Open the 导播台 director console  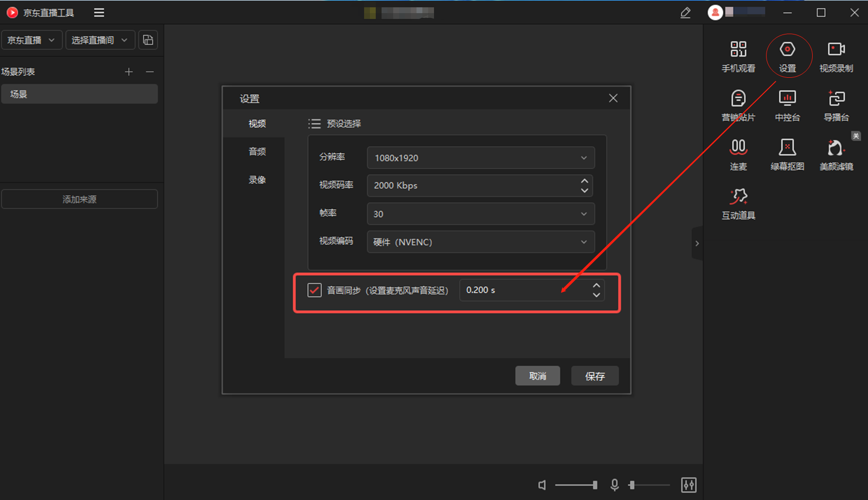click(x=836, y=105)
